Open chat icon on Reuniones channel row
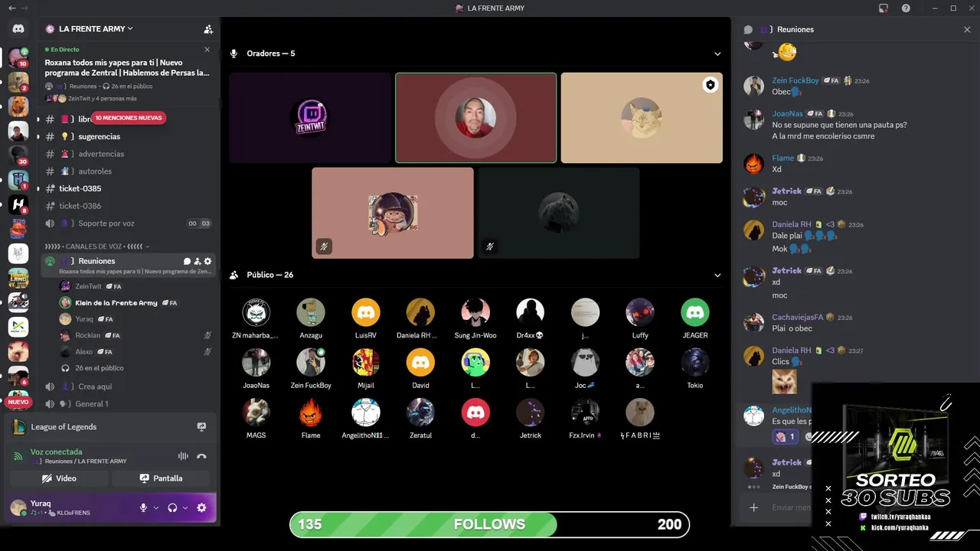Viewport: 980px width, 551px height. [x=187, y=261]
